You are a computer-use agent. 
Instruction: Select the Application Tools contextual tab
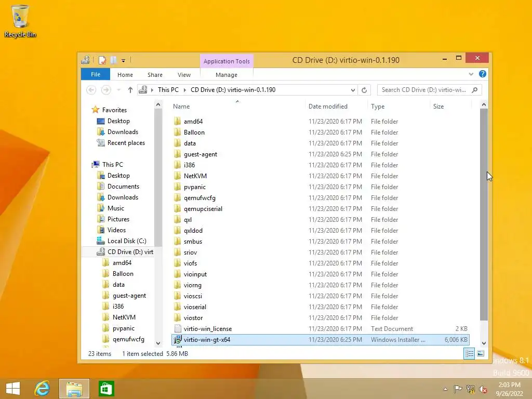pos(227,61)
